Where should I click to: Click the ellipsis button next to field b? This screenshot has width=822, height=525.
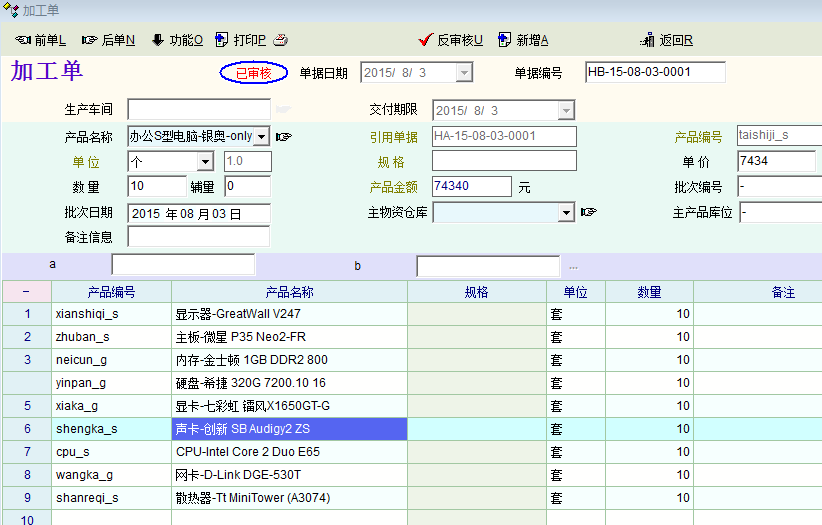point(573,266)
